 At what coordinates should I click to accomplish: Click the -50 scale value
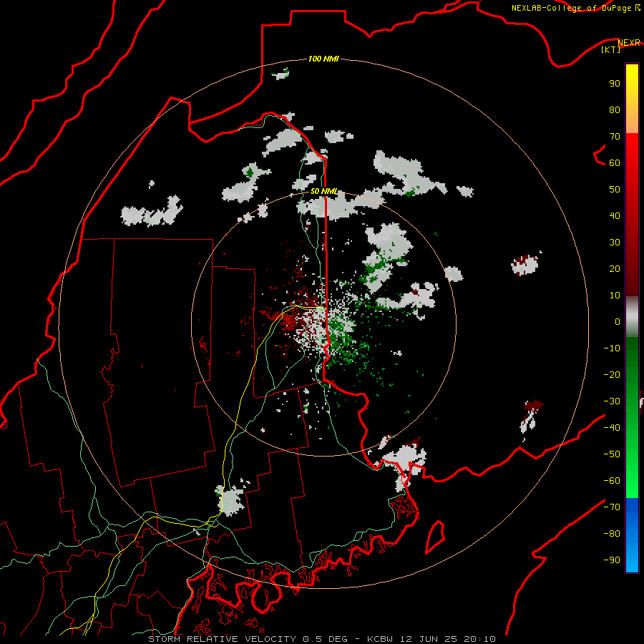[612, 454]
